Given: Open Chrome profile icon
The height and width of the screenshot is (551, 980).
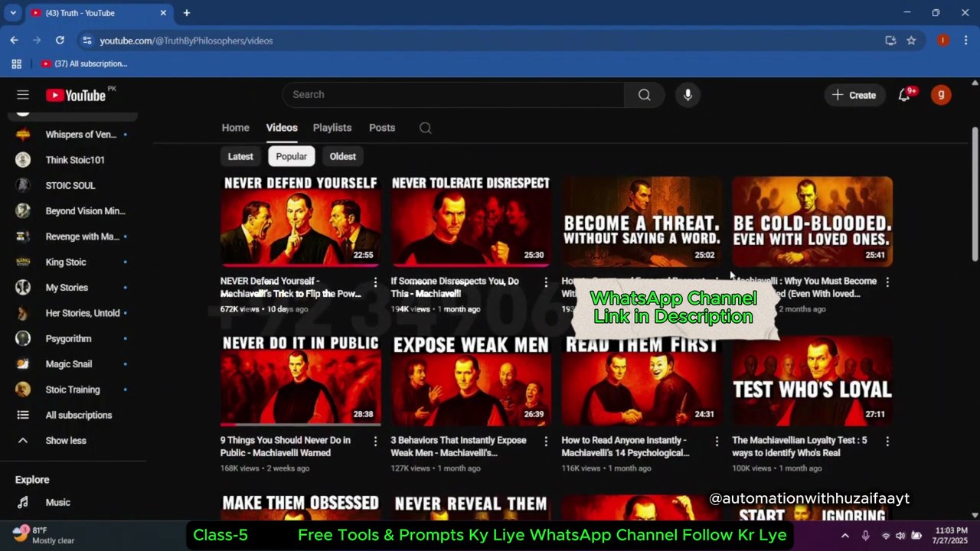Looking at the screenshot, I should click(943, 41).
